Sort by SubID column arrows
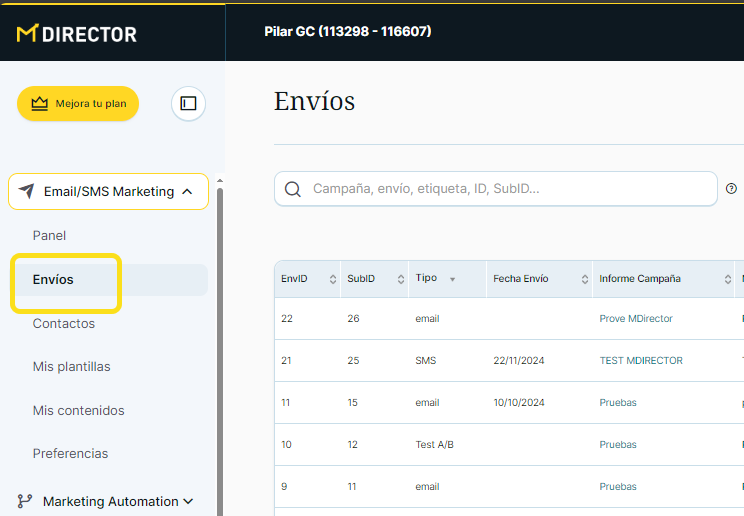The height and width of the screenshot is (516, 744). tap(401, 280)
